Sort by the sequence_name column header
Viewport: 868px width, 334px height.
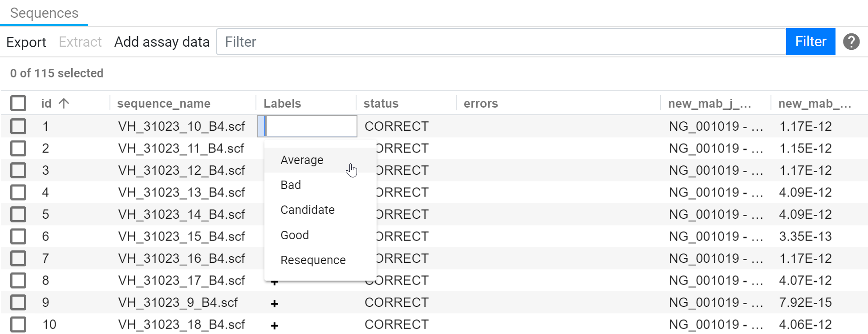(x=164, y=103)
